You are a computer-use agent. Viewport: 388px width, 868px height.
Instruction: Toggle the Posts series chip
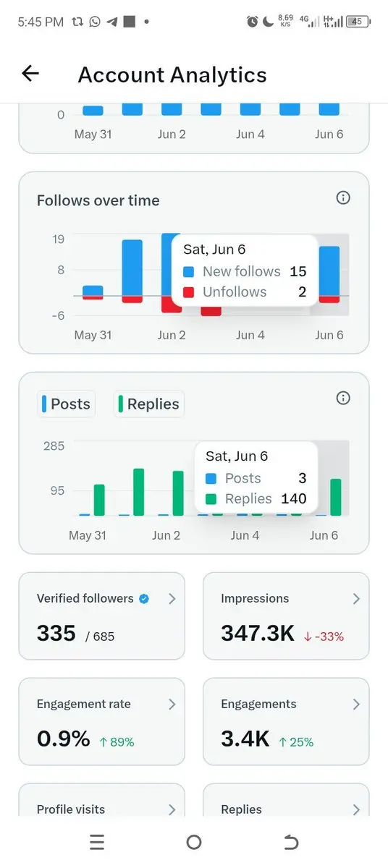pos(67,404)
